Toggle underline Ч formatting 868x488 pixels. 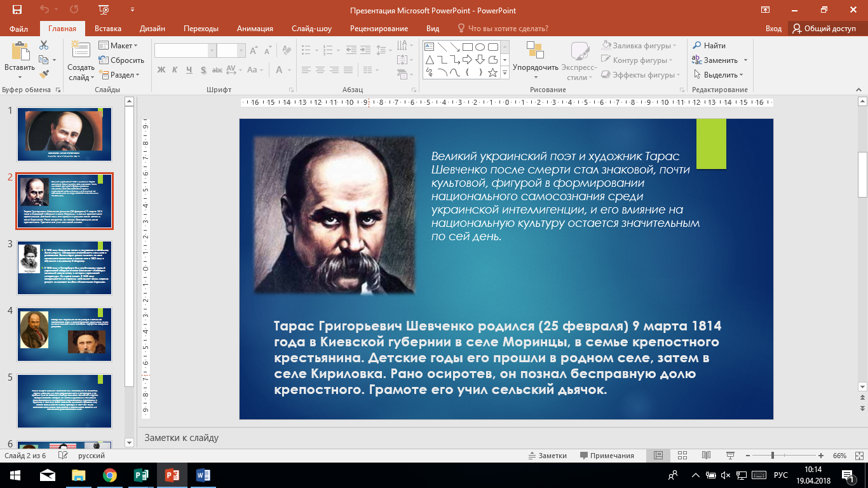(189, 70)
